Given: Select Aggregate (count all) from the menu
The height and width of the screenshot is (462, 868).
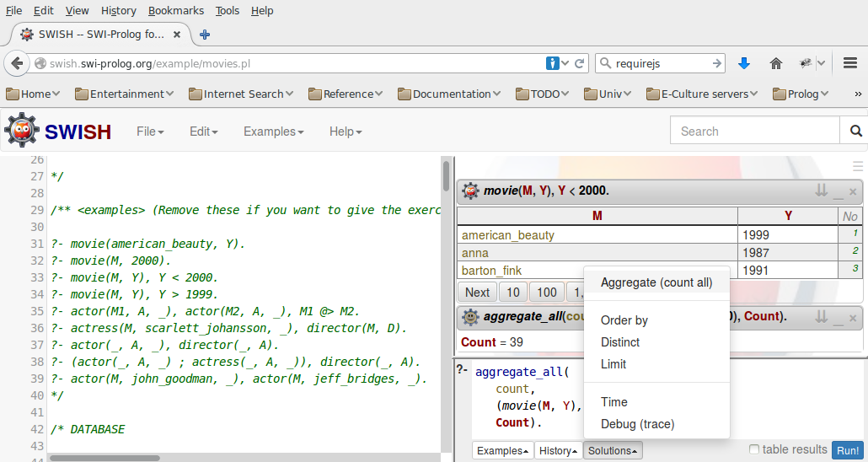Looking at the screenshot, I should pyautogui.click(x=656, y=282).
